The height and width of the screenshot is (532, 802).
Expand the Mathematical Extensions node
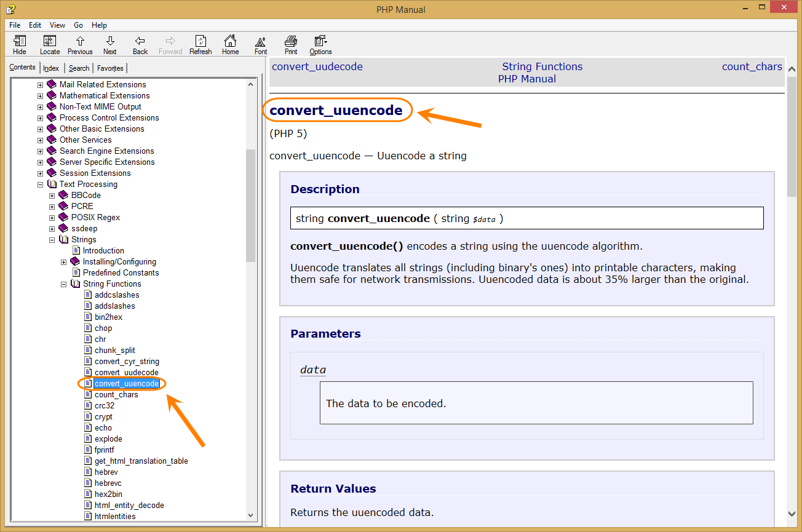(x=41, y=96)
